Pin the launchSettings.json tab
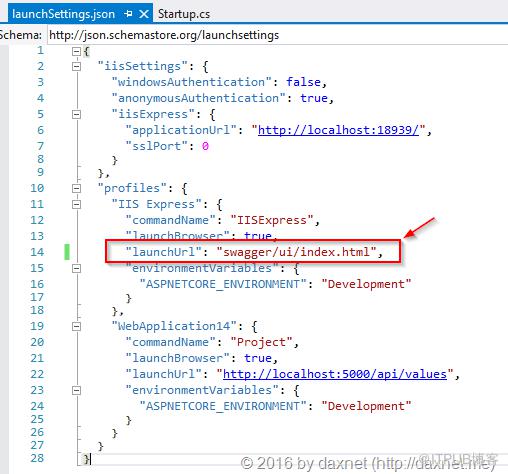Viewport: 508px width, 474px height. coord(128,14)
